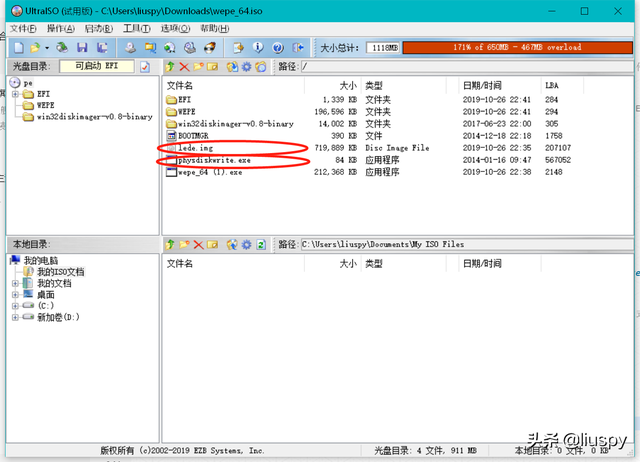Screen dimensions: 640x462
Task: Click the Open file folder toolbar icon
Action: click(36, 48)
